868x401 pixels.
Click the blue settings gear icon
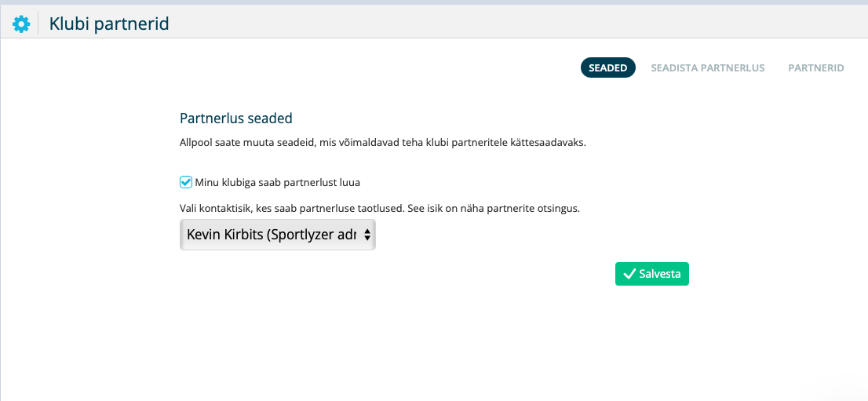21,24
